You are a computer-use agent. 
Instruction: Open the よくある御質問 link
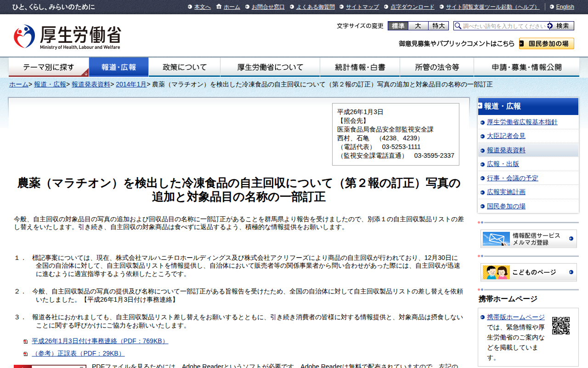pos(315,7)
